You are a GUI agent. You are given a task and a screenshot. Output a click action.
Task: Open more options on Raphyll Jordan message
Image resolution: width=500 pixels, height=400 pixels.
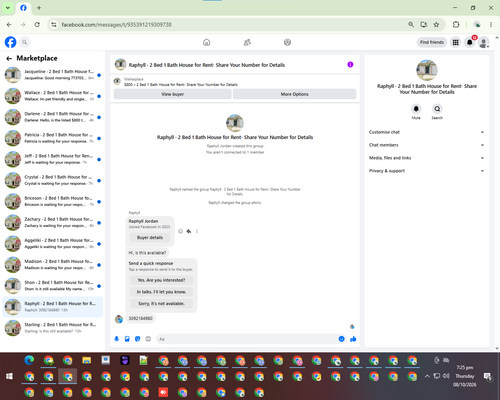(x=197, y=231)
